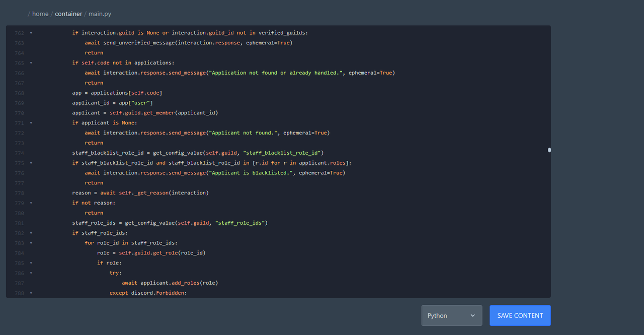This screenshot has height=335, width=644.
Task: Collapse the code fold at line 779
Action: (31, 203)
